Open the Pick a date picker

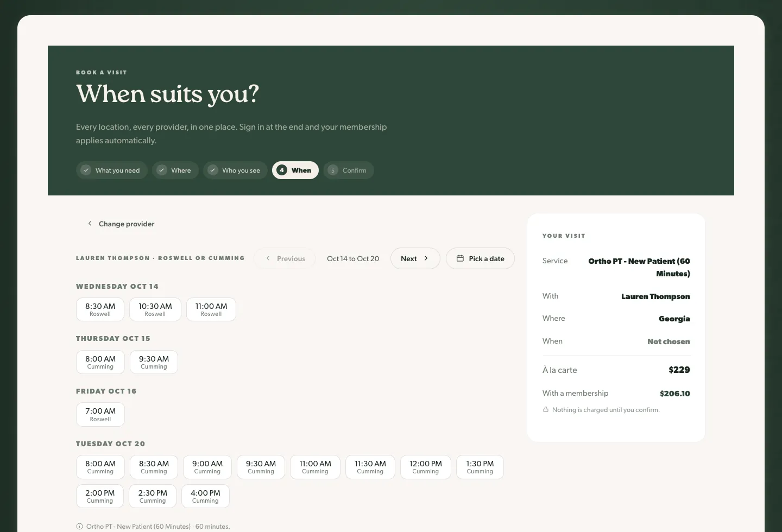click(x=480, y=258)
